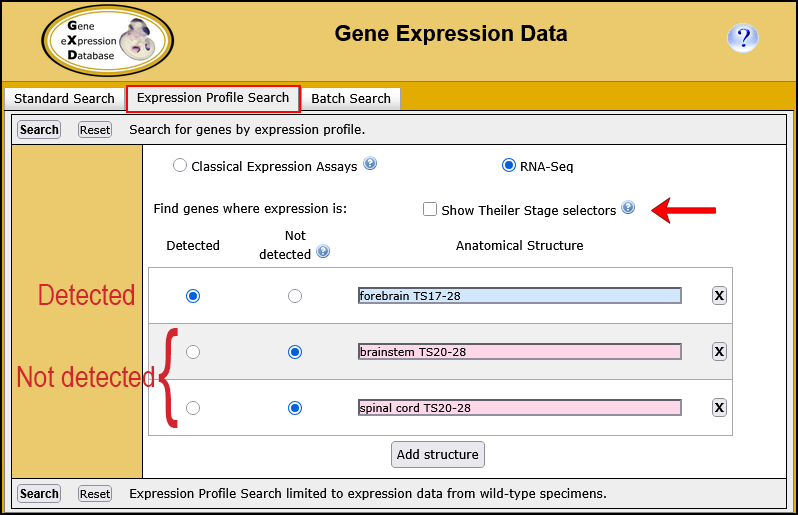Set brainstem row to Detected
The width and height of the screenshot is (798, 515).
click(193, 352)
